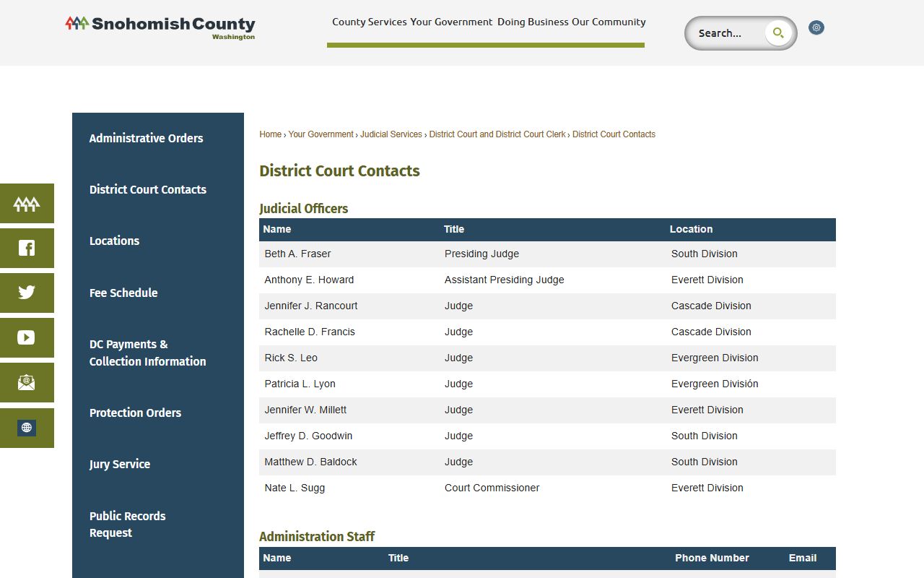Click the Your Government breadcrumb link
The height and width of the screenshot is (578, 924).
pos(321,134)
